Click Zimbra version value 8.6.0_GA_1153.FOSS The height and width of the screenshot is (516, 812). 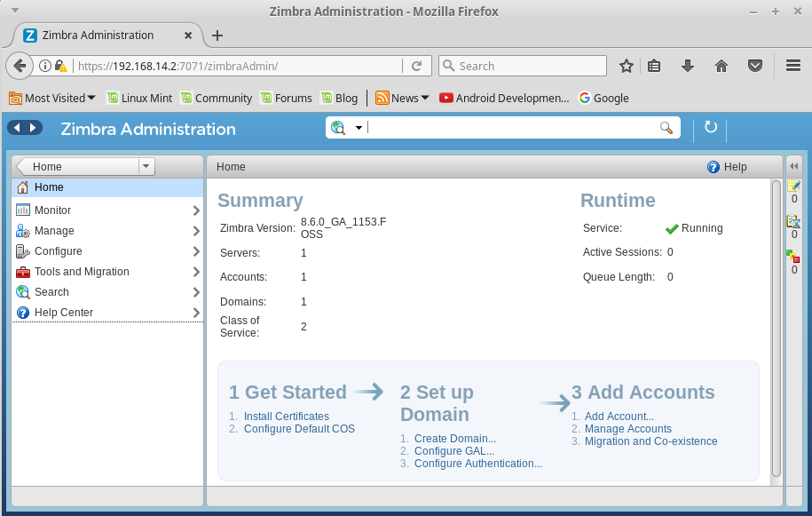coord(343,228)
